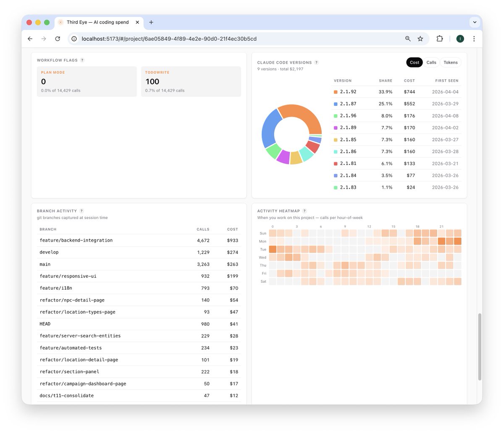
Task: Select the refactor/section-panel branch row
Action: click(139, 372)
